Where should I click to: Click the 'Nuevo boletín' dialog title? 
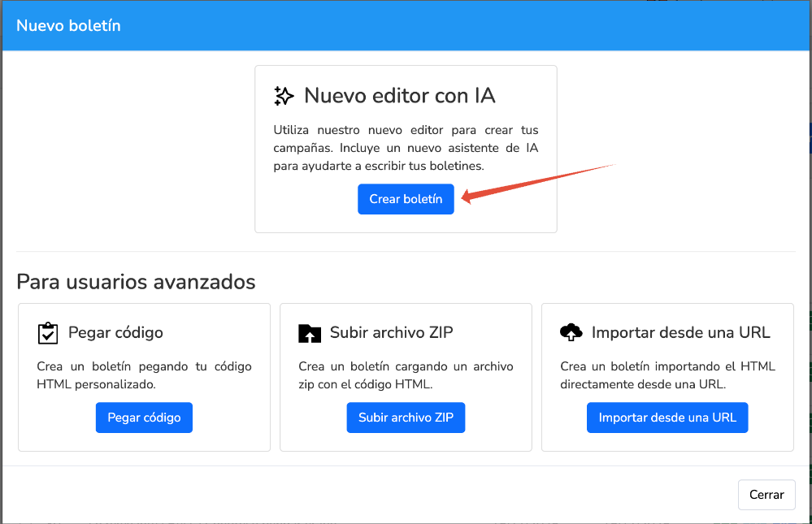click(x=68, y=25)
